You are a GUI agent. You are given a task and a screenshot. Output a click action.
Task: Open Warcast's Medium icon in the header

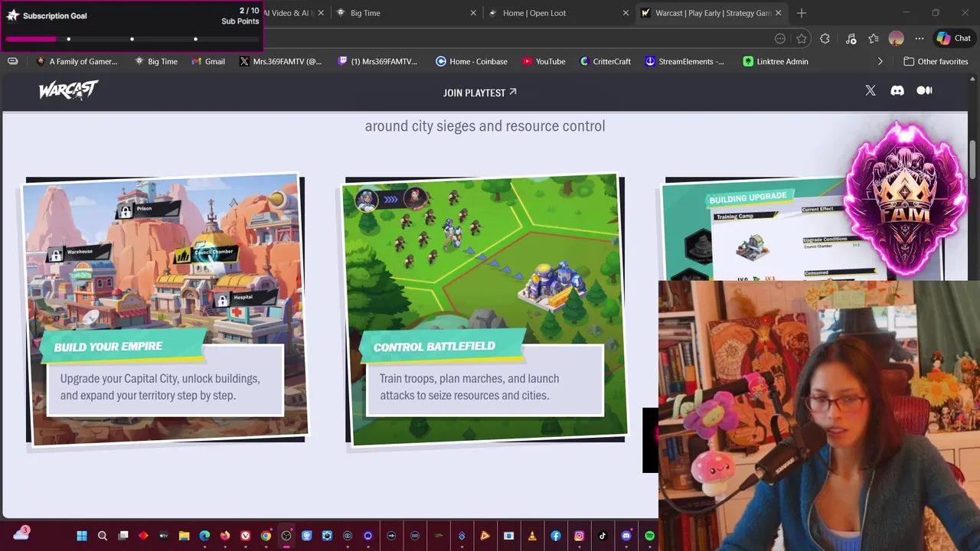tap(924, 90)
